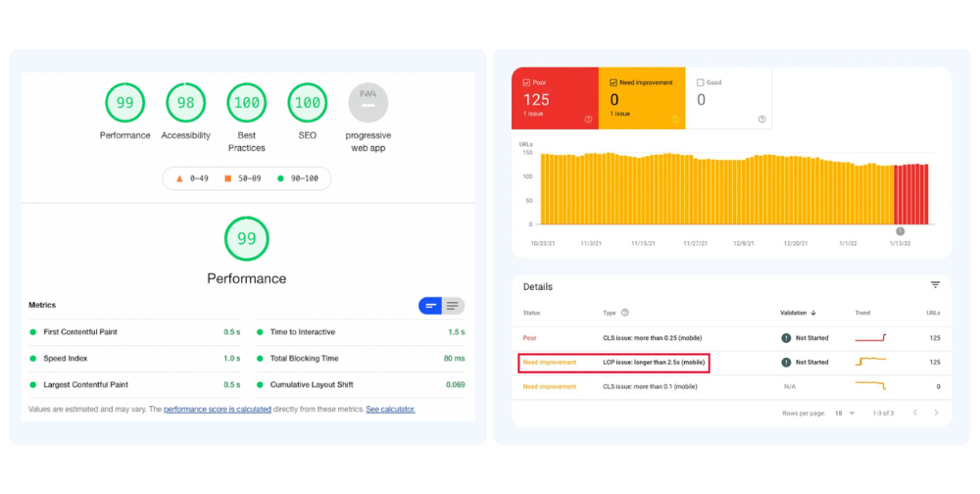This screenshot has width=980, height=494.
Task: Check the Good checkbox
Action: (700, 82)
